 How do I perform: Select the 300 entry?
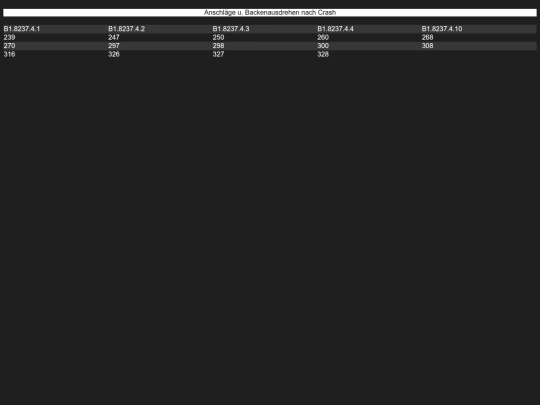point(323,46)
